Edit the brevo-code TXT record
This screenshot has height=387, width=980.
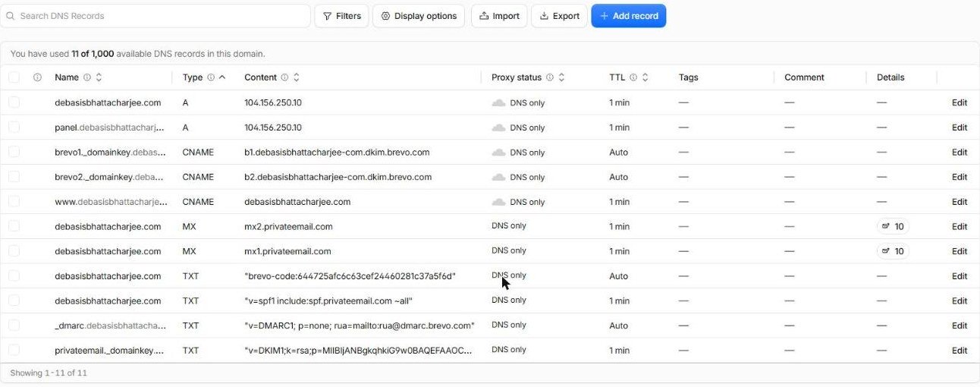pyautogui.click(x=960, y=276)
